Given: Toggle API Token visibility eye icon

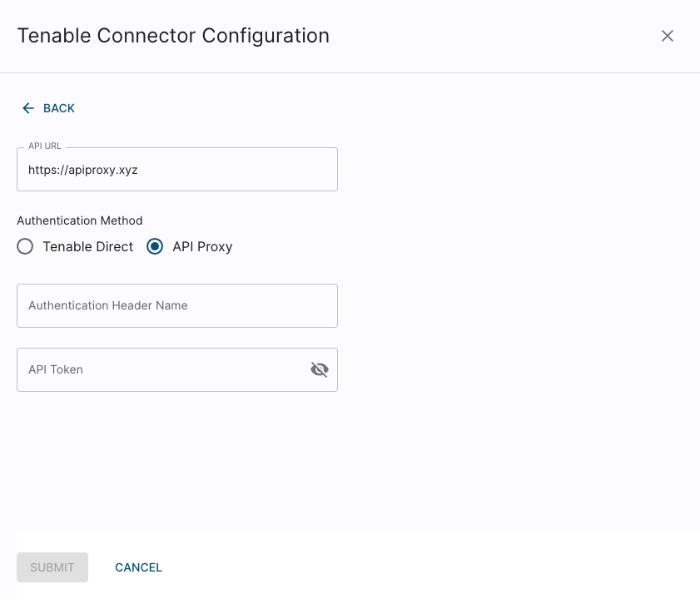Looking at the screenshot, I should 320,369.
